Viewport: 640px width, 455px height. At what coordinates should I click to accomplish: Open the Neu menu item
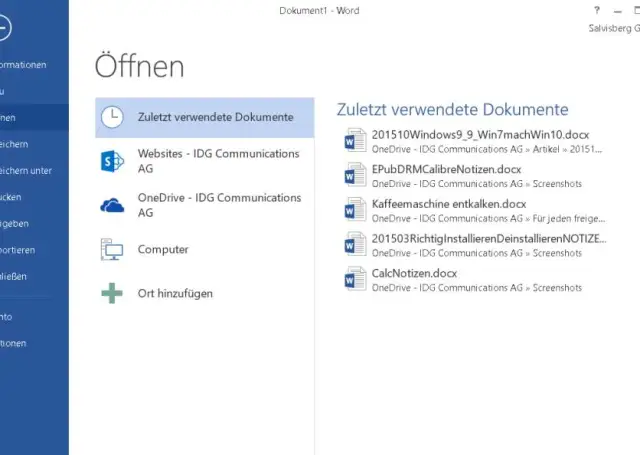(x=34, y=91)
